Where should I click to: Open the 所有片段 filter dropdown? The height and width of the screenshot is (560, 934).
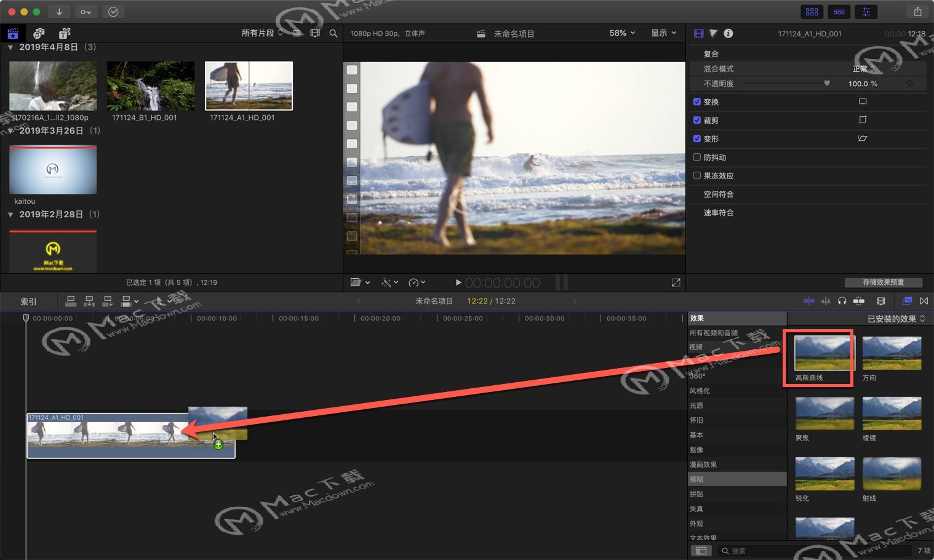pyautogui.click(x=262, y=33)
